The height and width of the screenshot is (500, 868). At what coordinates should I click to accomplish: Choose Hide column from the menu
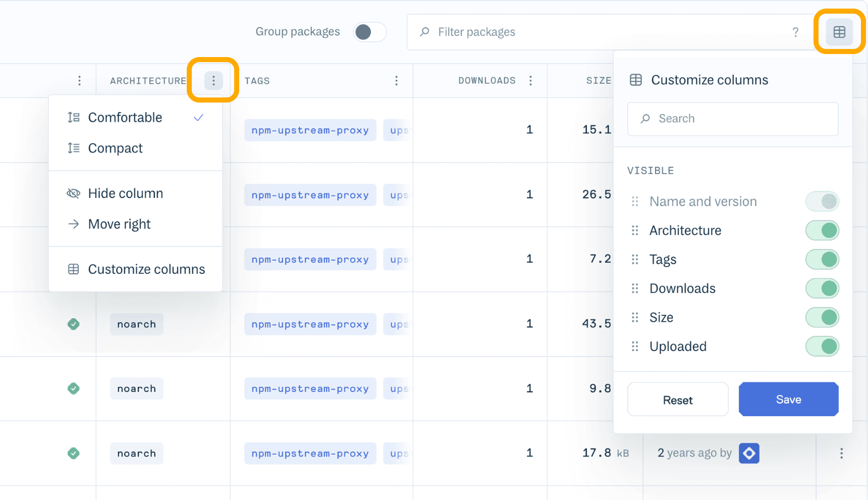tap(125, 193)
